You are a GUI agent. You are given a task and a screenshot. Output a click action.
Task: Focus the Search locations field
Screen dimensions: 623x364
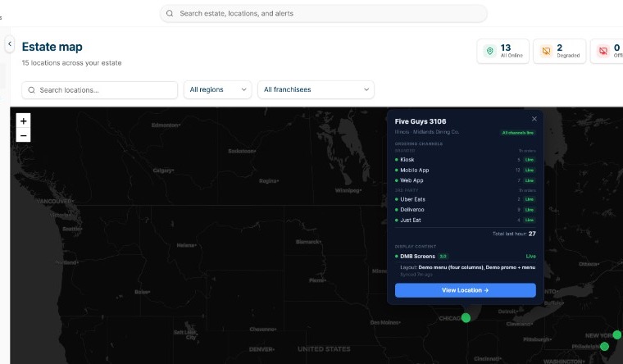100,90
